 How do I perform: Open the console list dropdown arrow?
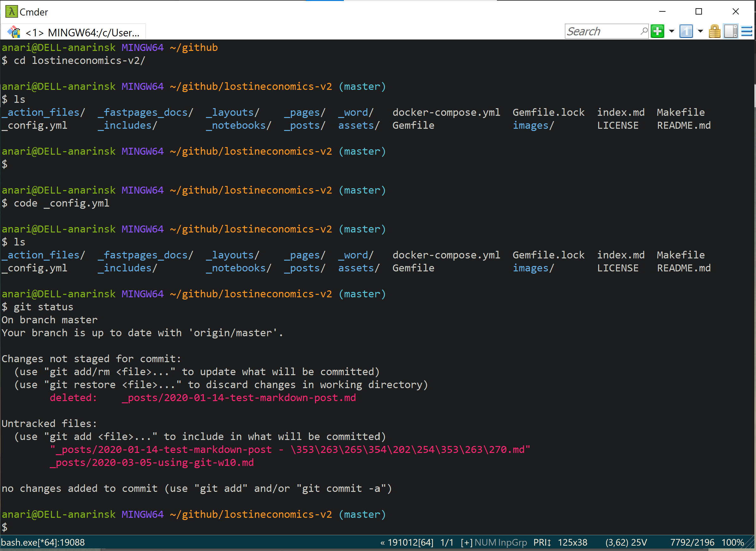point(700,32)
